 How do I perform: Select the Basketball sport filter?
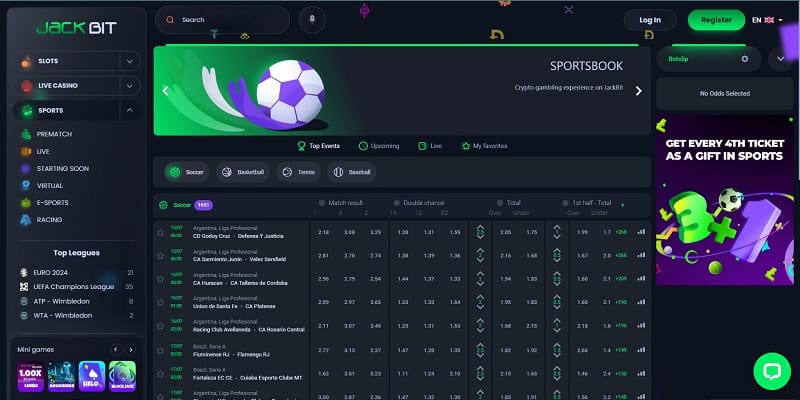point(243,172)
